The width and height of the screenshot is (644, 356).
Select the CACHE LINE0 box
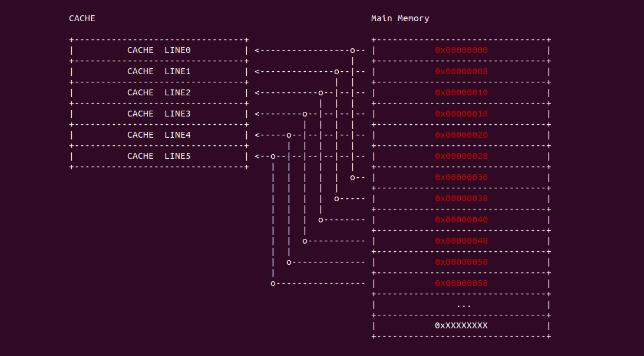158,51
